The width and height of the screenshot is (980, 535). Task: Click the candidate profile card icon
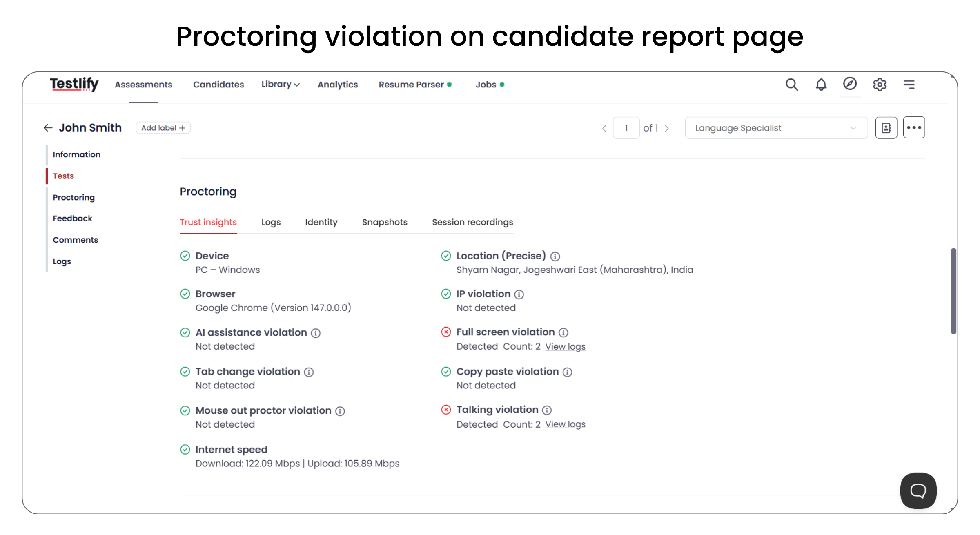tap(886, 128)
